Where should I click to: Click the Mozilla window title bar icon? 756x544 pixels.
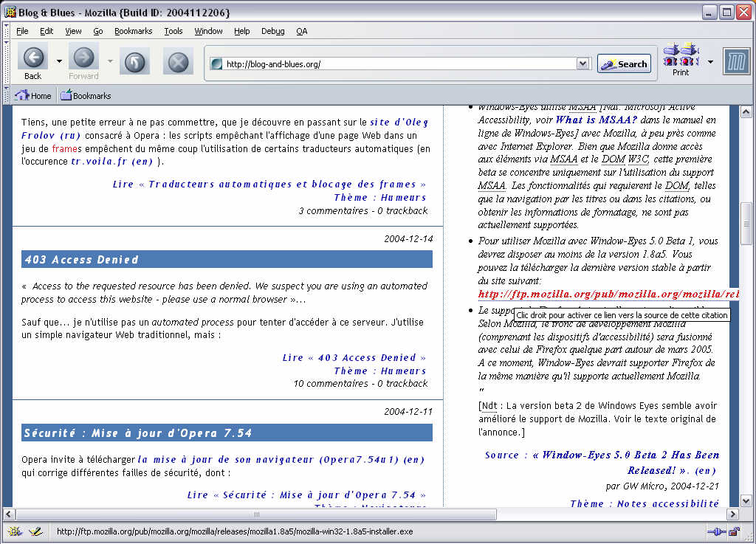click(x=10, y=12)
